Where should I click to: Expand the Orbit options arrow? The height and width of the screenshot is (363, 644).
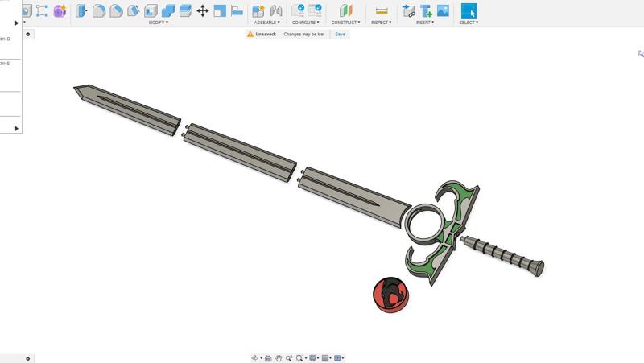(x=261, y=358)
